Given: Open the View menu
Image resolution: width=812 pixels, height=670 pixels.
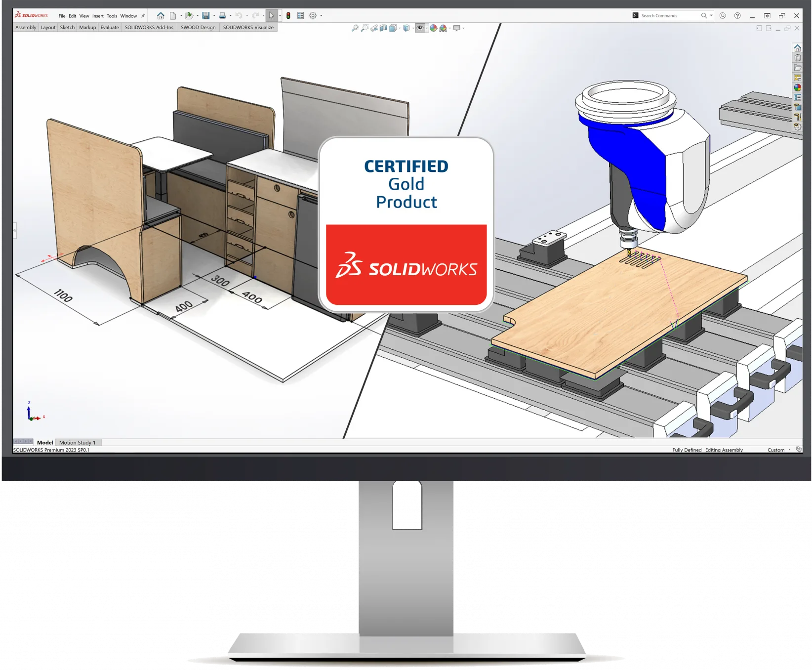Looking at the screenshot, I should (84, 16).
